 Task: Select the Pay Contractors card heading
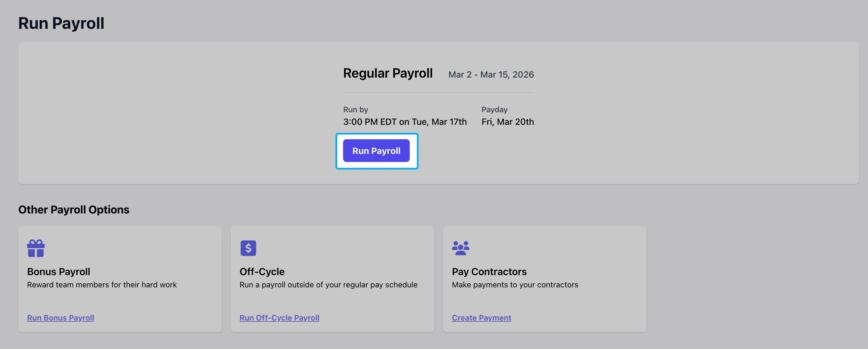coord(489,272)
